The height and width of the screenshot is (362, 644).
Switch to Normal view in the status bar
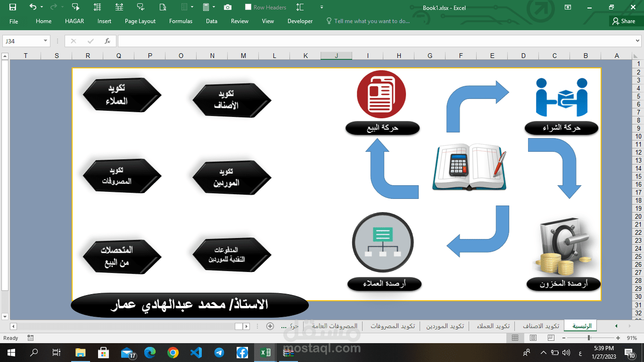pos(515,338)
